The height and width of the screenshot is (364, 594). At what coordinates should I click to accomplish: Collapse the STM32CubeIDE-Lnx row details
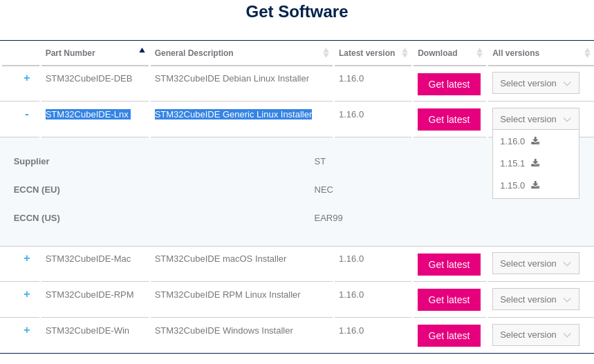[26, 114]
